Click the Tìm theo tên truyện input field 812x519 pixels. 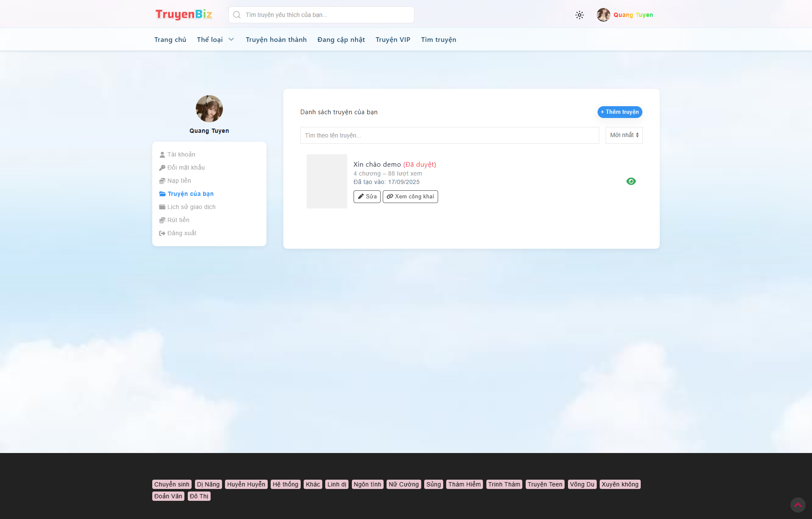[x=449, y=135]
